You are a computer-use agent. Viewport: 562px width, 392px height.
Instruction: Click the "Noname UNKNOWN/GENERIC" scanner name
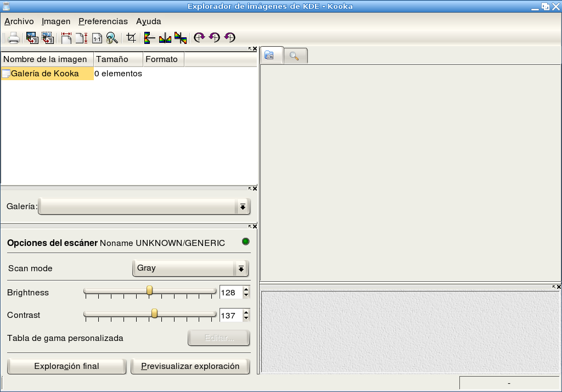click(x=162, y=243)
